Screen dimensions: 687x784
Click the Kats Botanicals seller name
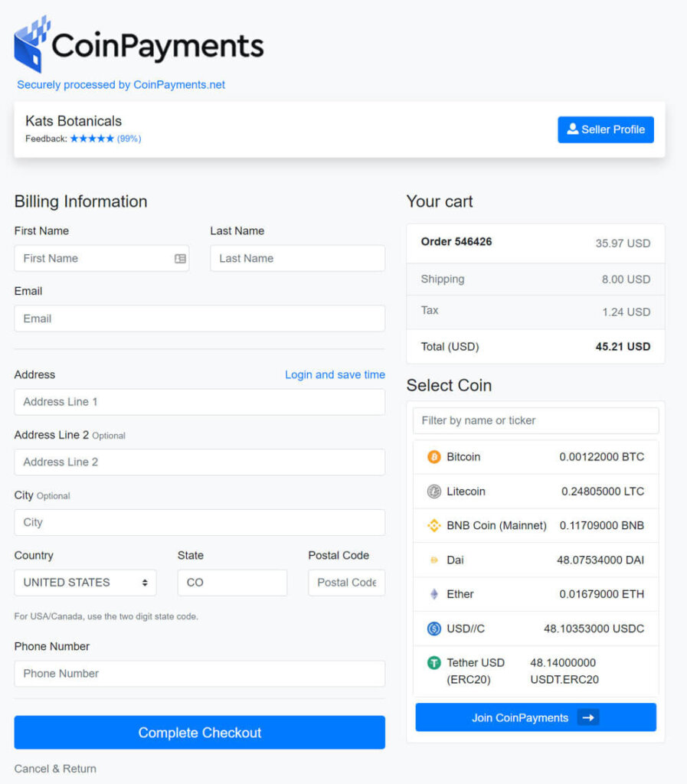[x=74, y=121]
